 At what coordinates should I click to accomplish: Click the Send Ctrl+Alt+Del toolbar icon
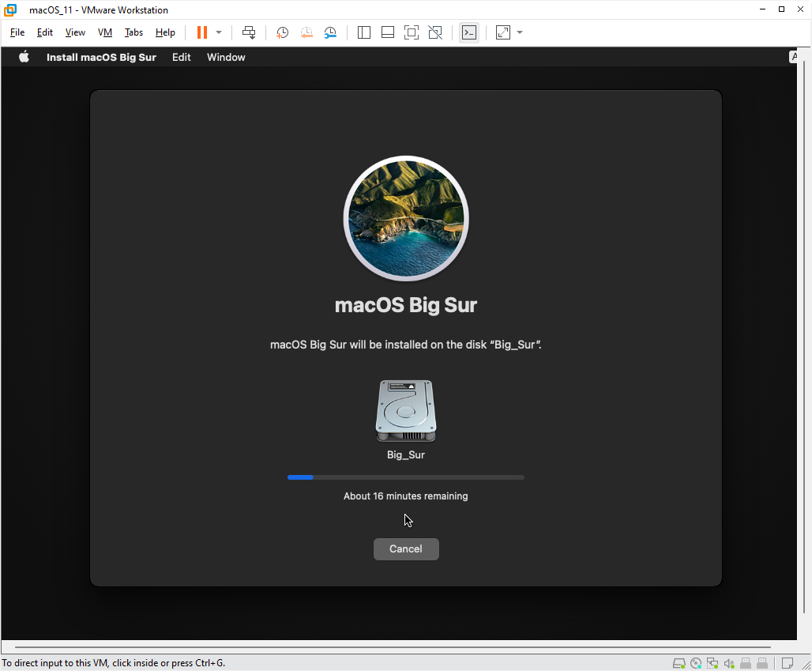pyautogui.click(x=249, y=32)
